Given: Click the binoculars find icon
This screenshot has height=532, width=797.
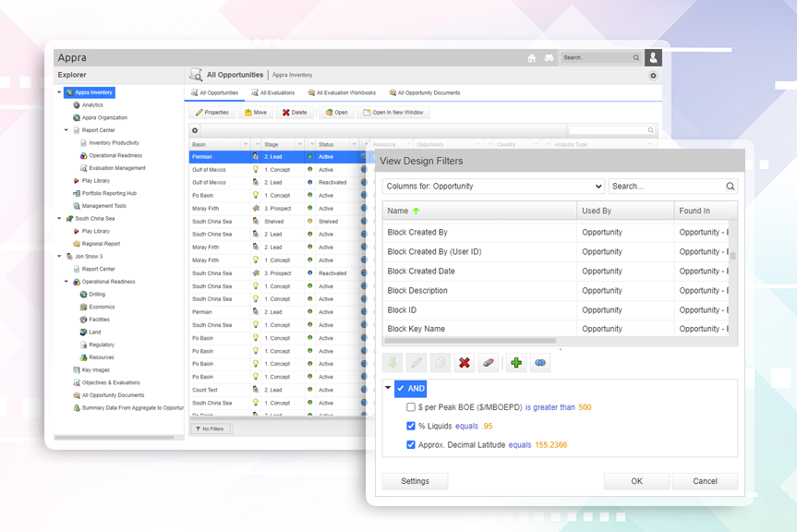Looking at the screenshot, I should pos(549,58).
